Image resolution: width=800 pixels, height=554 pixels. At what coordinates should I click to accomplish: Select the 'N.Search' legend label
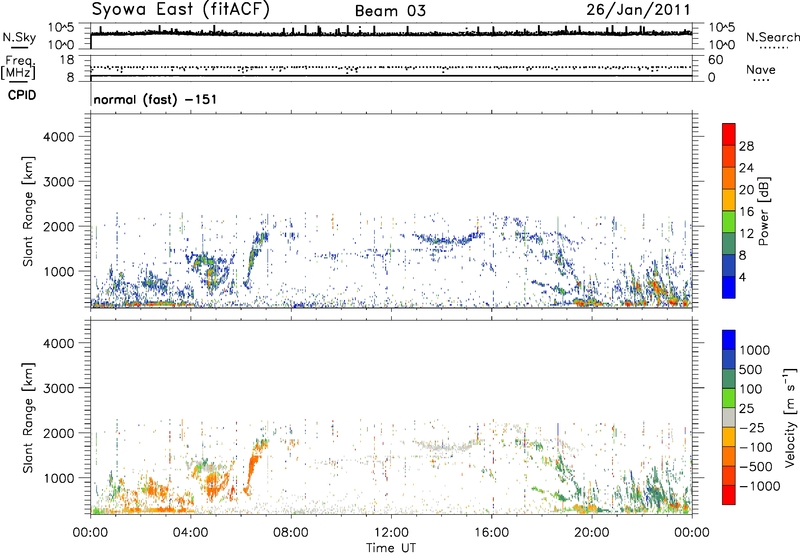click(x=772, y=37)
